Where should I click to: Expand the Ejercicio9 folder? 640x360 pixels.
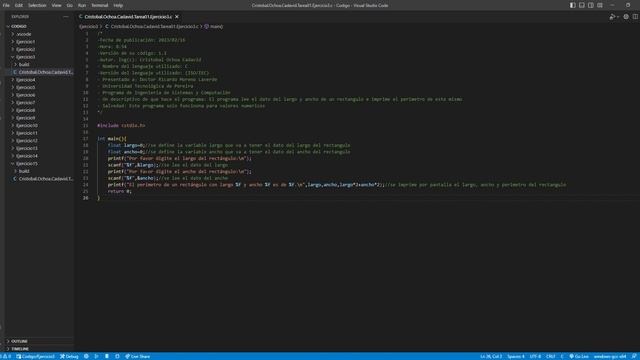point(39,118)
